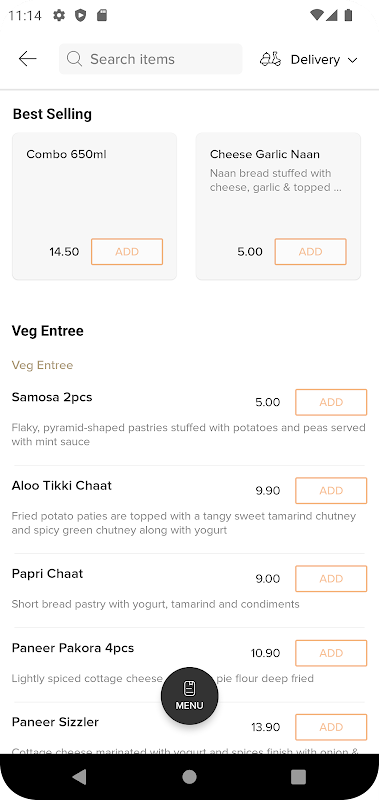Open settings gear in status bar
The image size is (379, 800).
click(59, 15)
